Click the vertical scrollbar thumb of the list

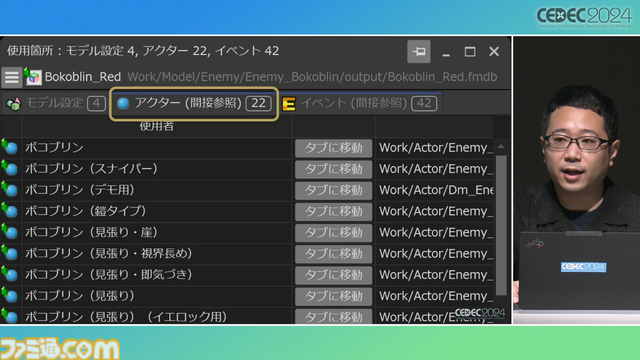click(501, 224)
